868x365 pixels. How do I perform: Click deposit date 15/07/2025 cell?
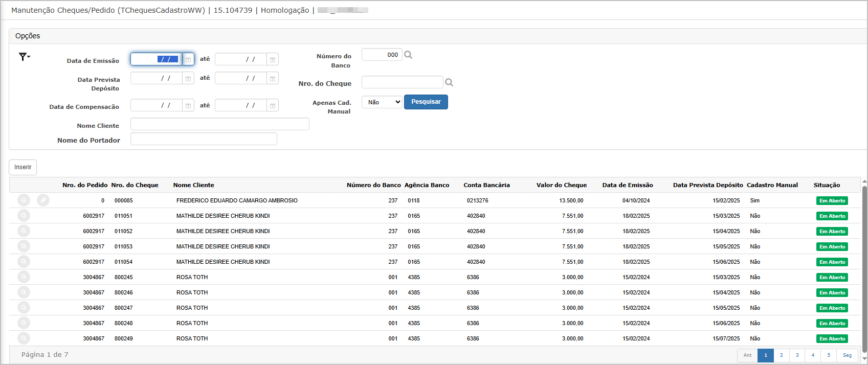[x=726, y=338]
